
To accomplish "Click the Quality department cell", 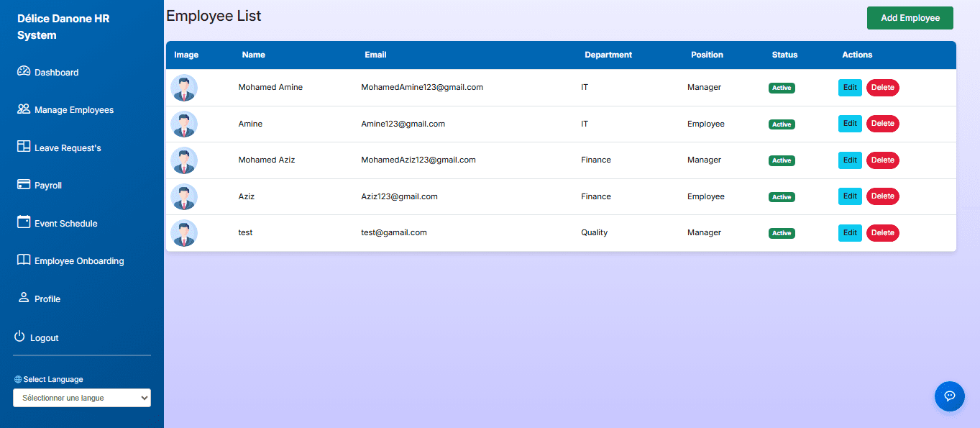I will tap(594, 232).
